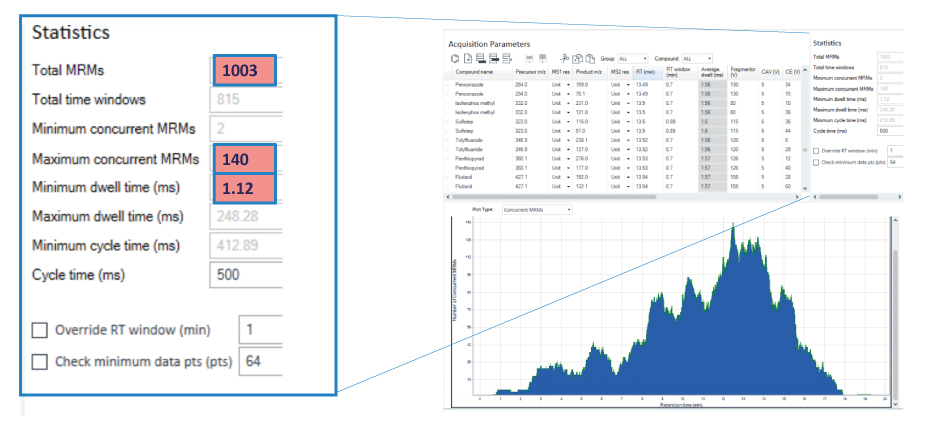The height and width of the screenshot is (431, 940).
Task: Open the Group dropdown showing ALL
Action: click(633, 59)
